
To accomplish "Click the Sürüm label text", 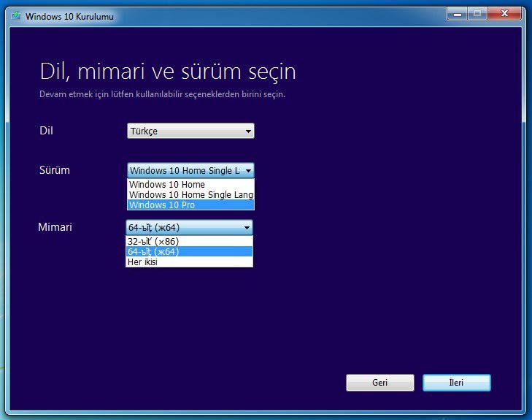I will pos(55,170).
